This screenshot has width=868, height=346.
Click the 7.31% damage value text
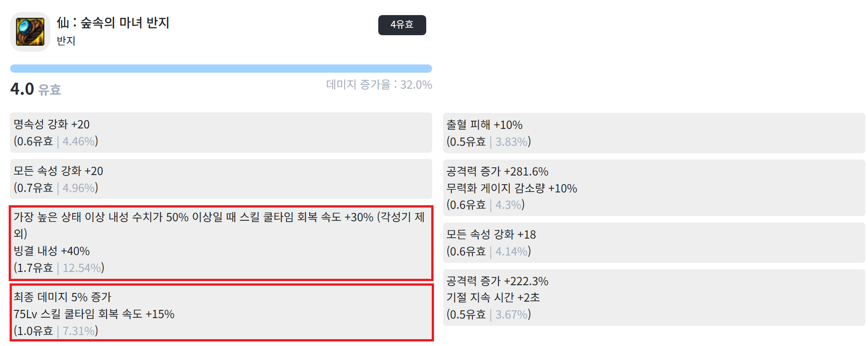point(79,331)
